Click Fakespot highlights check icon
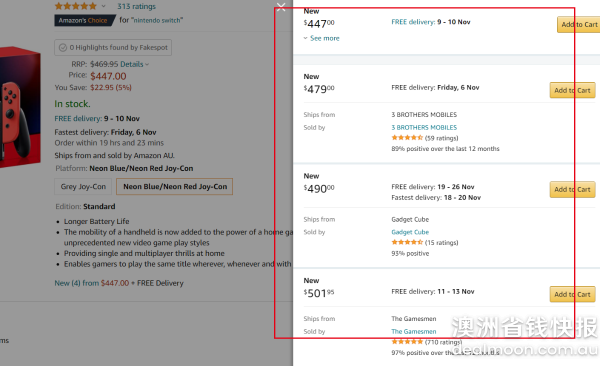This screenshot has height=366, width=600. tap(63, 47)
